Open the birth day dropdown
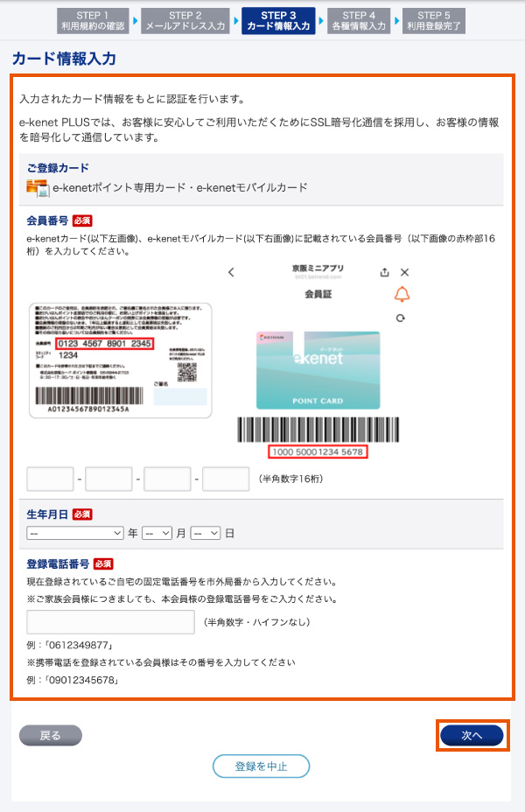Image resolution: width=525 pixels, height=812 pixels. pos(206,533)
